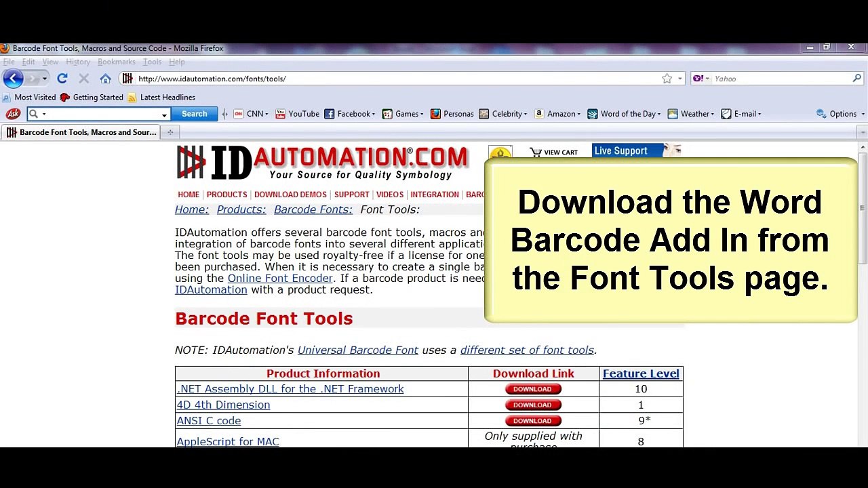Click the VIEW CART cart icon link
This screenshot has height=488, width=868.
click(554, 152)
